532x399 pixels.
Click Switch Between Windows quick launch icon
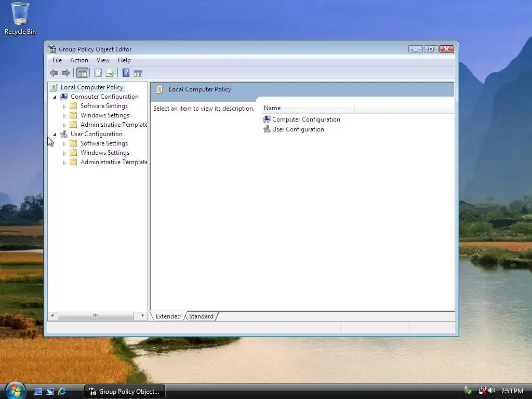pos(50,392)
